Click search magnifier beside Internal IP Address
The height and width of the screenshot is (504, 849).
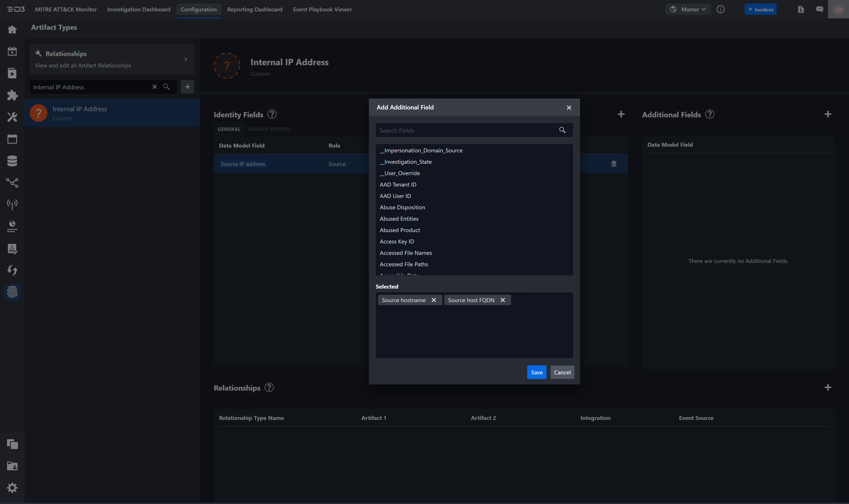[166, 87]
